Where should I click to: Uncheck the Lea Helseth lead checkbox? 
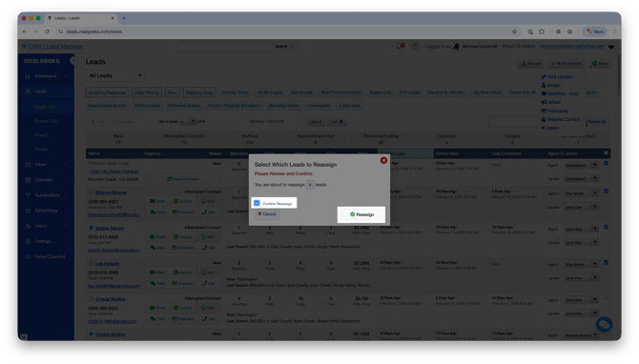tap(606, 262)
